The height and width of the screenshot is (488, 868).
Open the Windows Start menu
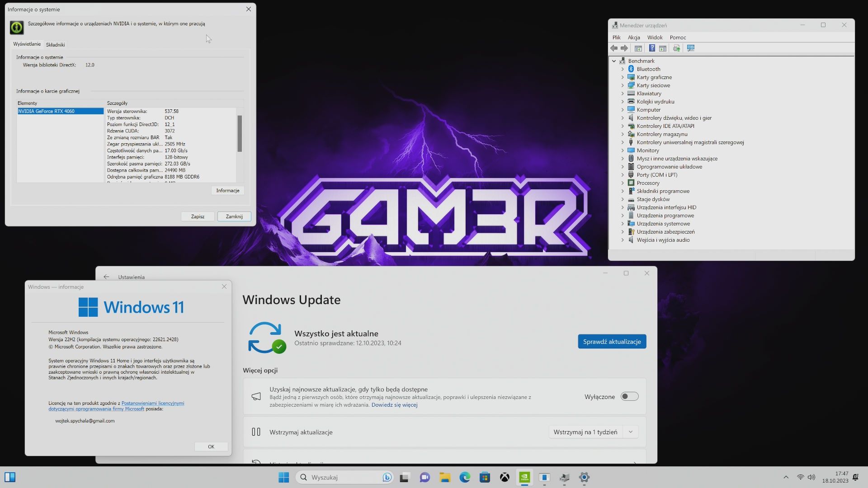click(x=284, y=477)
